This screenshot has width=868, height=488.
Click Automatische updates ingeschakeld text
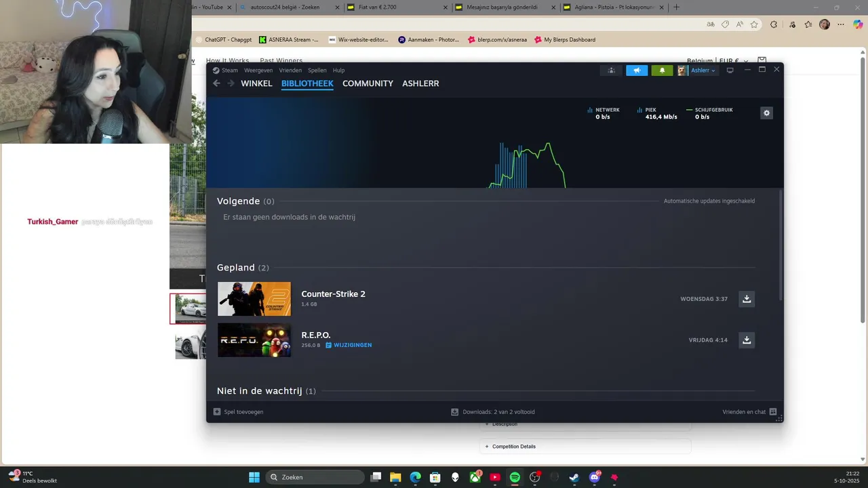point(709,201)
